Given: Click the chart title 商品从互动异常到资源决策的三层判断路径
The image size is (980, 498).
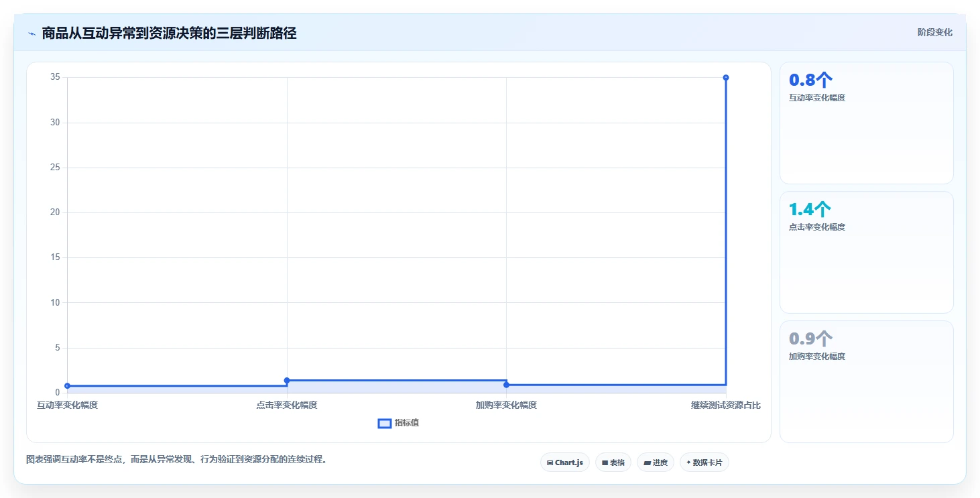Looking at the screenshot, I should click(169, 33).
